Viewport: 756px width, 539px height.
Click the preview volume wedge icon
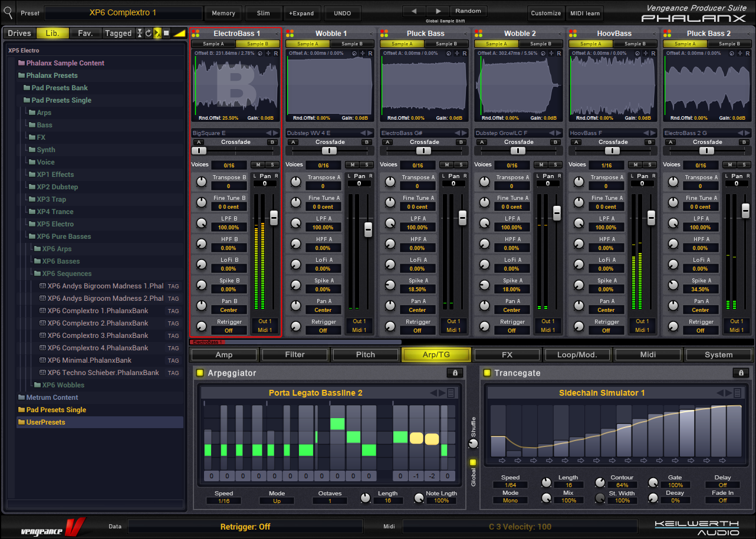point(179,34)
